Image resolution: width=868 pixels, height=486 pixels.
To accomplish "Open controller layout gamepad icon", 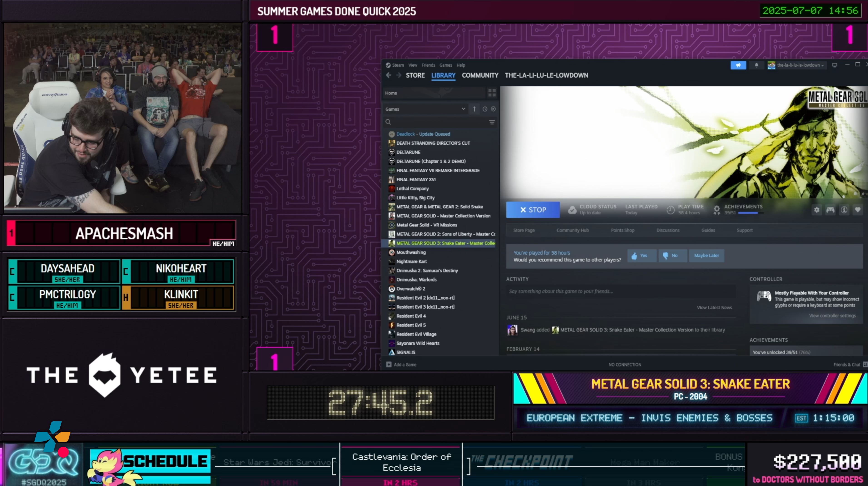I will (830, 210).
